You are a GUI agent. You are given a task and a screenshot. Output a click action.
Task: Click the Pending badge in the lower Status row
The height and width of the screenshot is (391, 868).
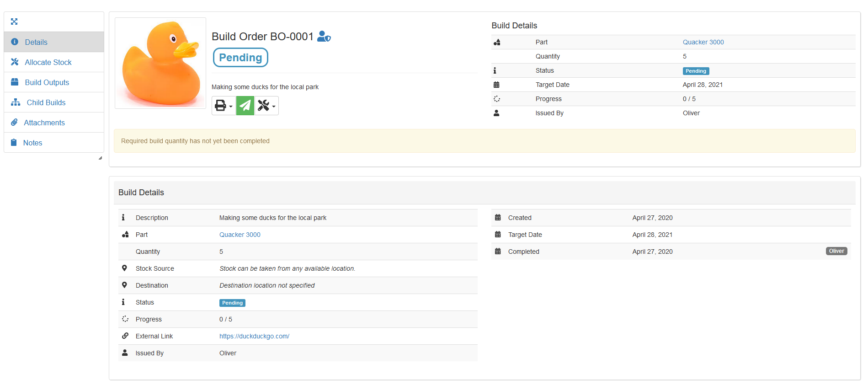[x=232, y=303]
